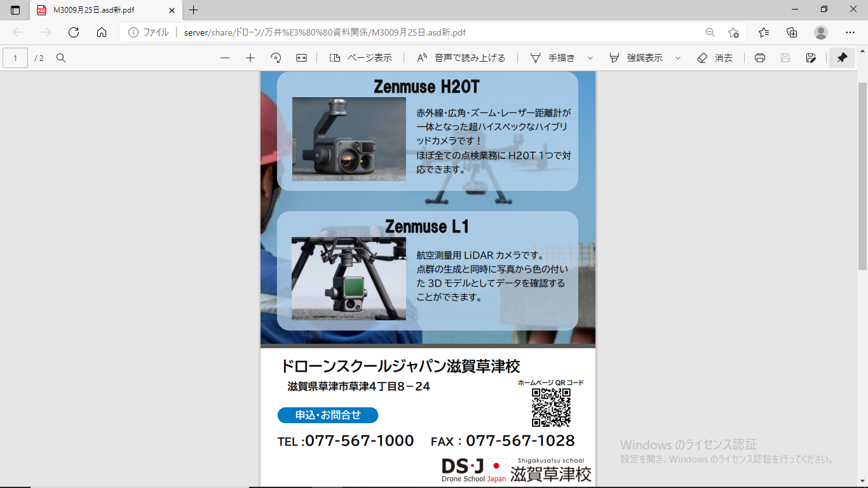Click the PDF page number field

(15, 58)
